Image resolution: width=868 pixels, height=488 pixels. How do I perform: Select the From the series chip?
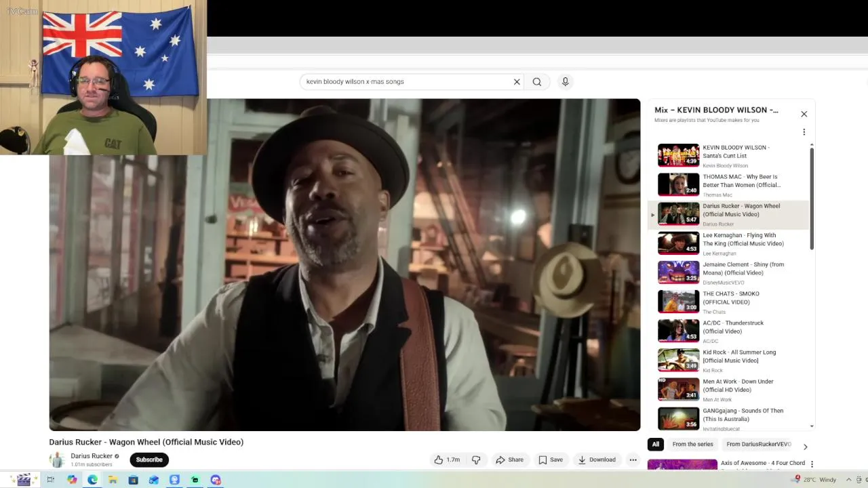click(x=692, y=445)
